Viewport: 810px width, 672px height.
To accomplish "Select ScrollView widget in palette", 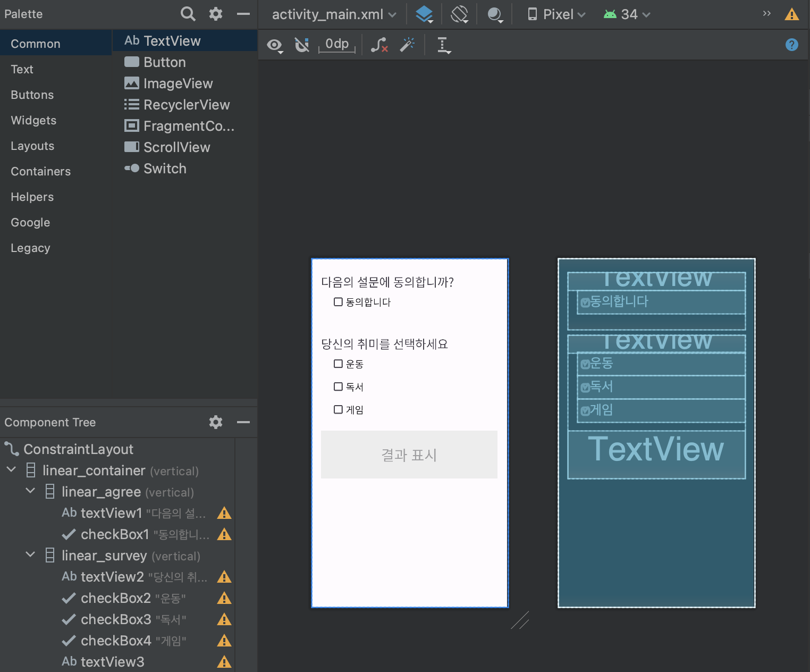I will coord(185,147).
